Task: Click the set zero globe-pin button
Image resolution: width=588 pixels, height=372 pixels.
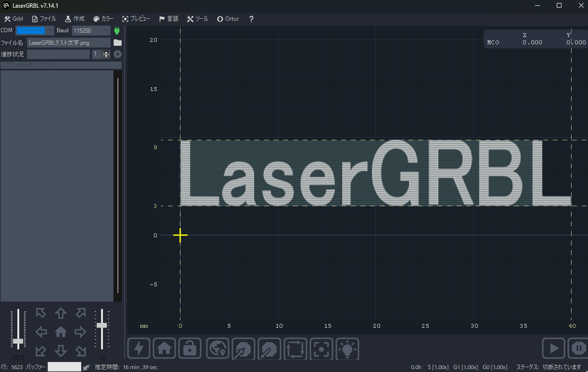Action: coord(217,348)
